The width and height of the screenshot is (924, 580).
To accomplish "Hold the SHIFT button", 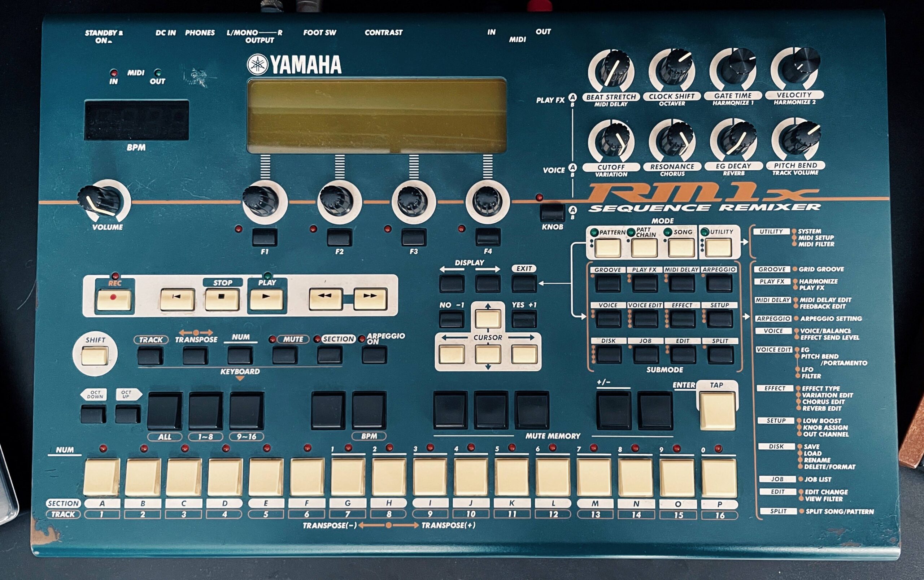I will [x=95, y=355].
